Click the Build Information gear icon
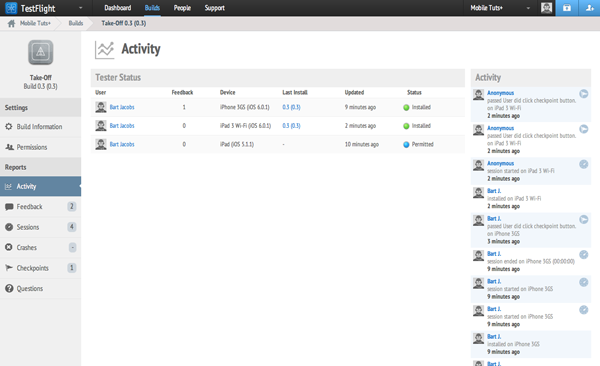 click(9, 126)
